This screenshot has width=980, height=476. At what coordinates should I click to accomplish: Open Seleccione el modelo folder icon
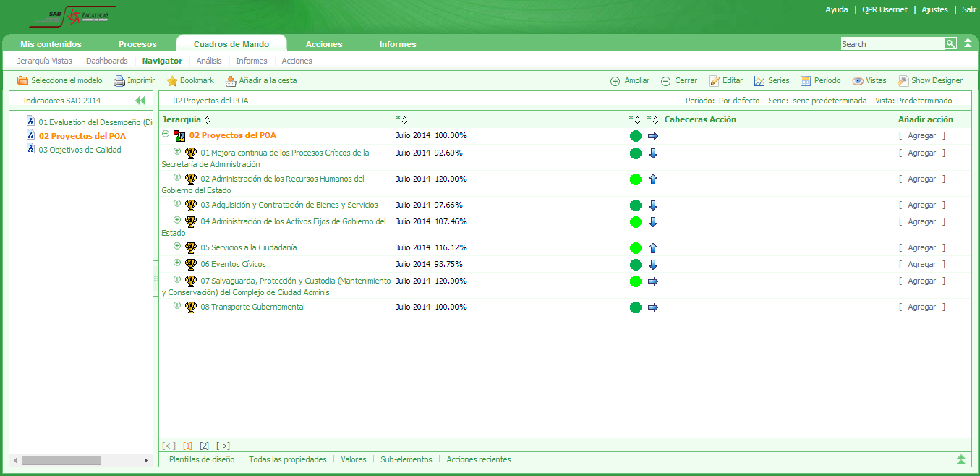[22, 81]
